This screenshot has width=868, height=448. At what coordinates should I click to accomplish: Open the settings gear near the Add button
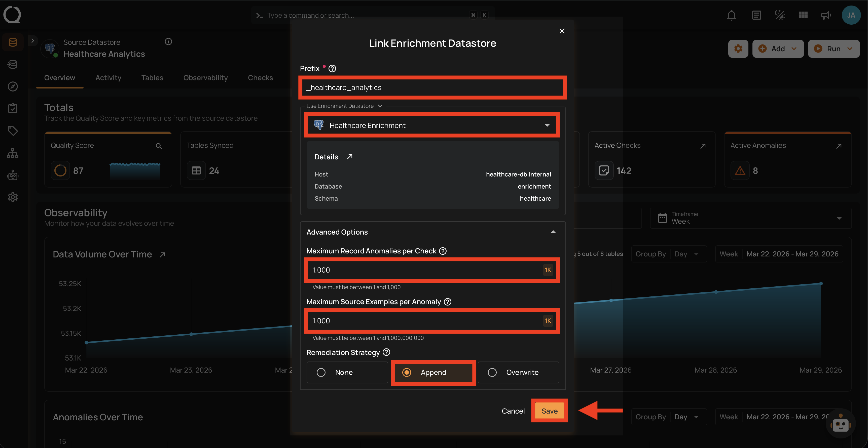tap(738, 49)
